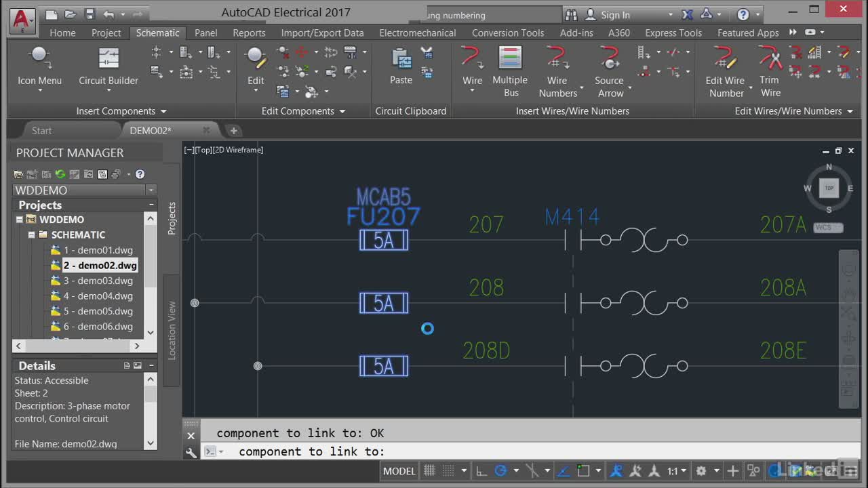Expand Edit Wires/Wire Numbers panel
Image resolution: width=868 pixels, height=488 pixels.
[794, 111]
